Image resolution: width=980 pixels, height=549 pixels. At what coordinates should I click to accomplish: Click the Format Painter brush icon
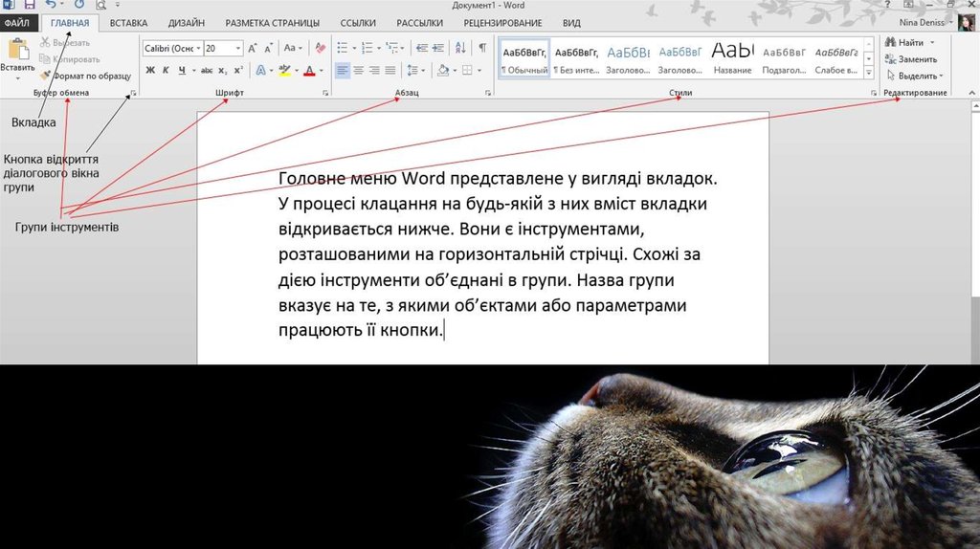(46, 75)
